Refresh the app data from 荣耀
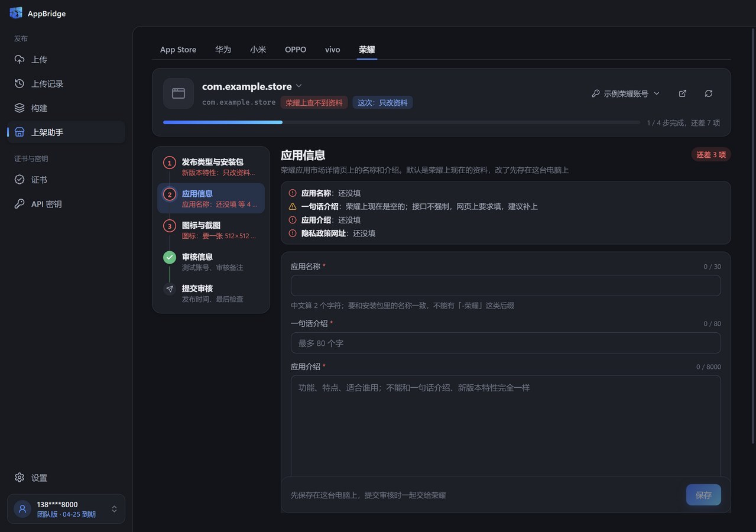The height and width of the screenshot is (532, 756). pyautogui.click(x=709, y=93)
